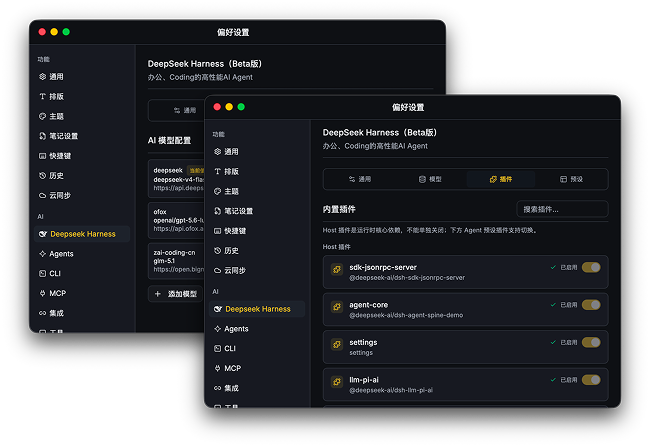Open 排版 in back window sidebar
The height and width of the screenshot is (447, 650).
51,97
